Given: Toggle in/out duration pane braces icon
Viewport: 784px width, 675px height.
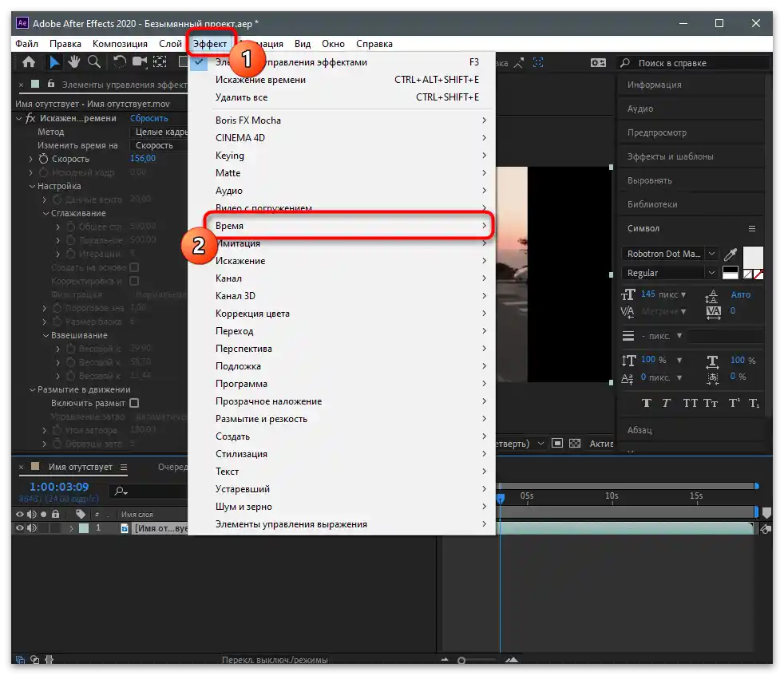Looking at the screenshot, I should [49, 660].
